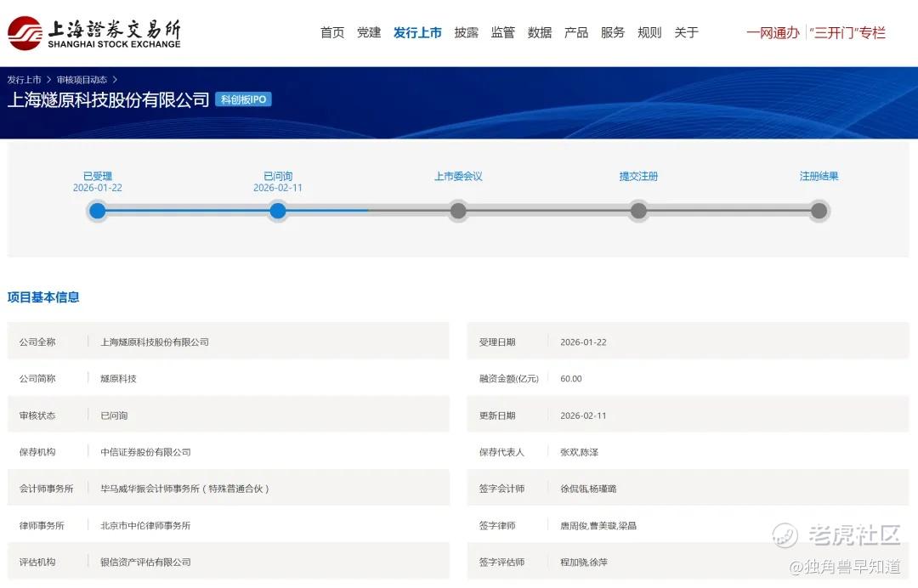Click the 注册结果 stage label
The width and height of the screenshot is (918, 588).
(819, 176)
